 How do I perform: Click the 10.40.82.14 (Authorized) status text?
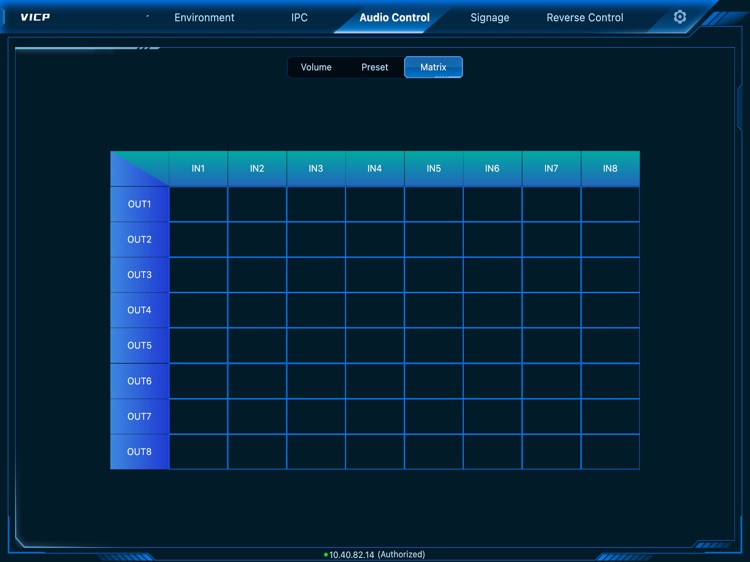(377, 555)
